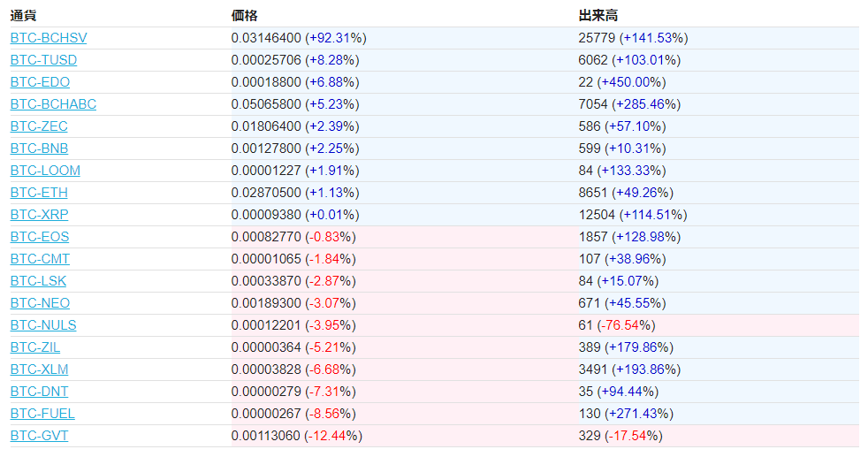Open the BTC-GVT link
The height and width of the screenshot is (457, 868).
(x=39, y=436)
